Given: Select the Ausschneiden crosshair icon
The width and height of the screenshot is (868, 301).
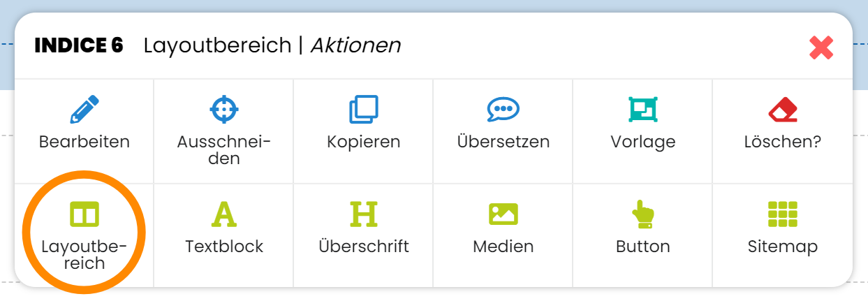Looking at the screenshot, I should (224, 110).
